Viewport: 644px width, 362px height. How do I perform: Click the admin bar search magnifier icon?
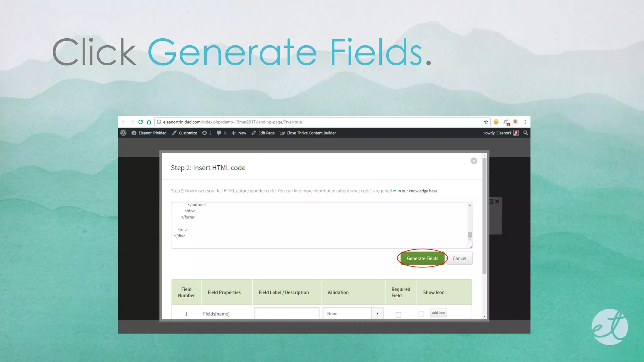coord(525,133)
